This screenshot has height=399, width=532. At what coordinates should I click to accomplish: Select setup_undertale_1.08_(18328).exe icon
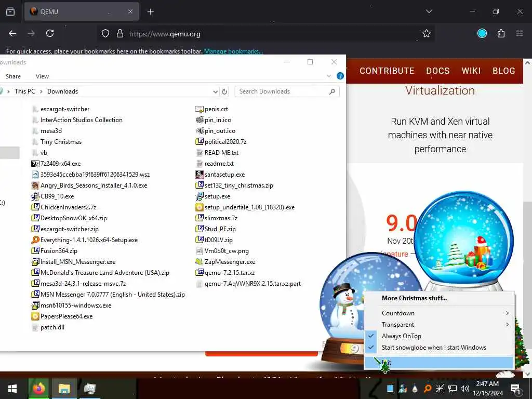tap(199, 207)
